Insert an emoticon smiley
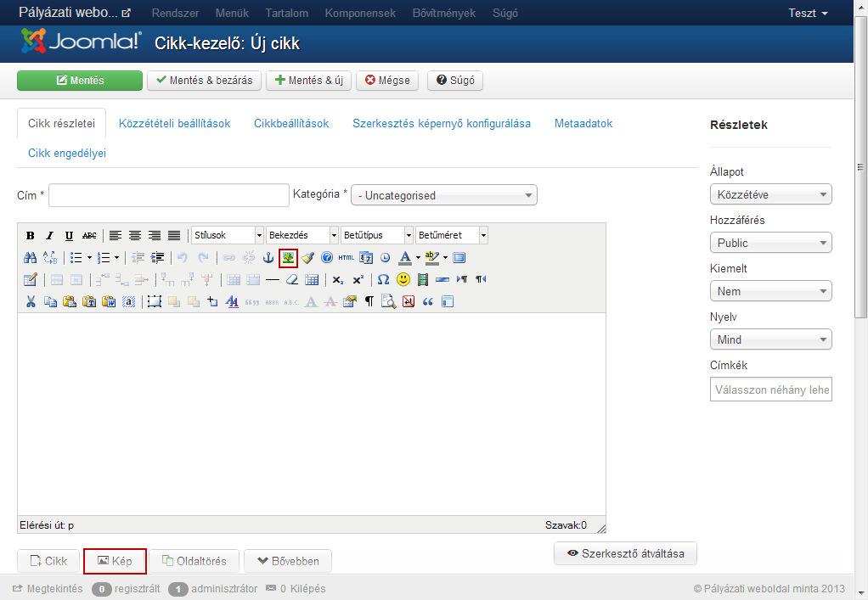This screenshot has height=600, width=868. tap(403, 279)
